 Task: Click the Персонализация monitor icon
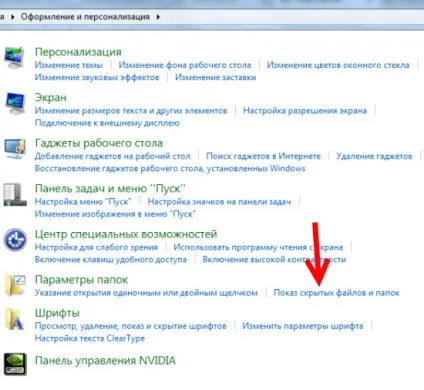pos(14,58)
